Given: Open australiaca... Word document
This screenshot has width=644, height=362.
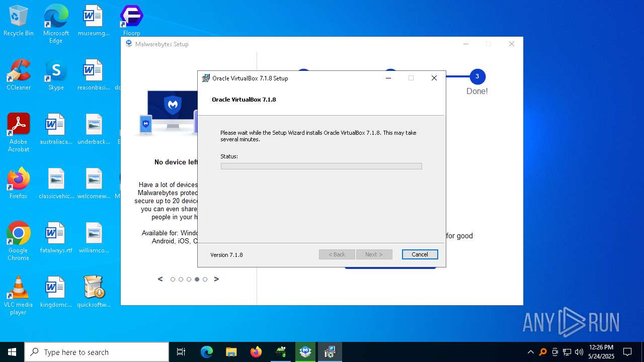Looking at the screenshot, I should (56, 129).
